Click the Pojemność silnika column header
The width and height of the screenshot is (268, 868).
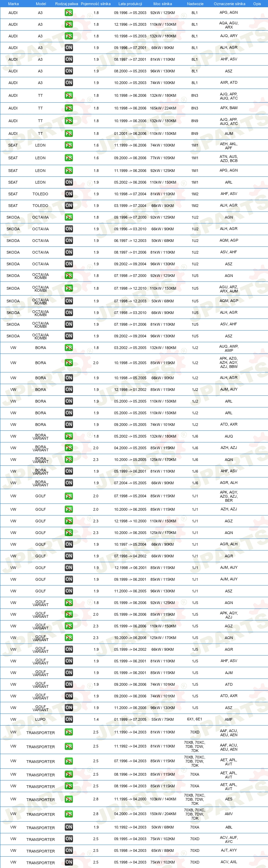[x=96, y=4]
